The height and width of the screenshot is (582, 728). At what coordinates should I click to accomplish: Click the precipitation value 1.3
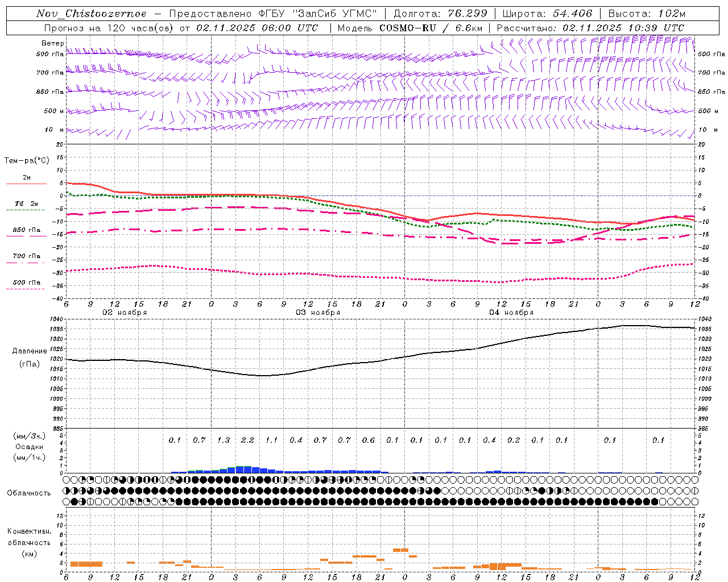pyautogui.click(x=223, y=440)
